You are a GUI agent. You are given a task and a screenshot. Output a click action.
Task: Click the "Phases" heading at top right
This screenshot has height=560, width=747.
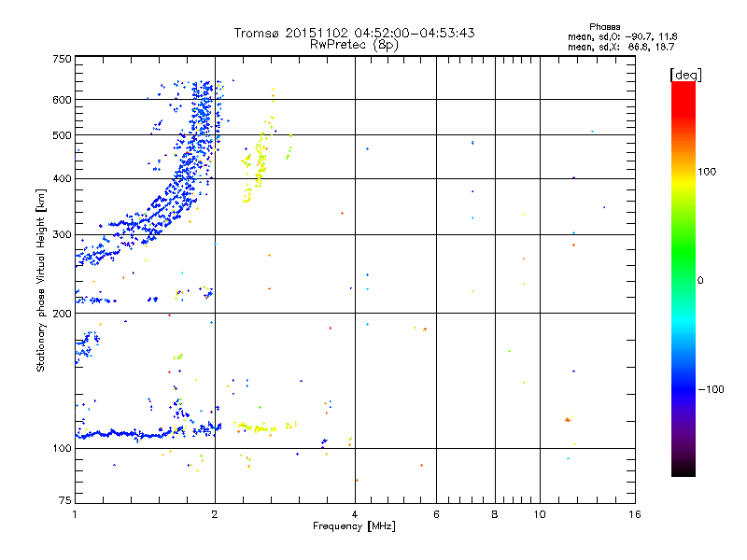coord(604,27)
